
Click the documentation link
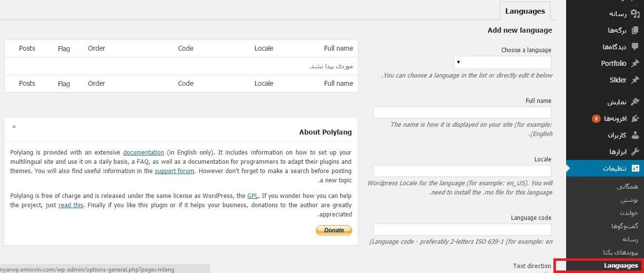point(144,152)
